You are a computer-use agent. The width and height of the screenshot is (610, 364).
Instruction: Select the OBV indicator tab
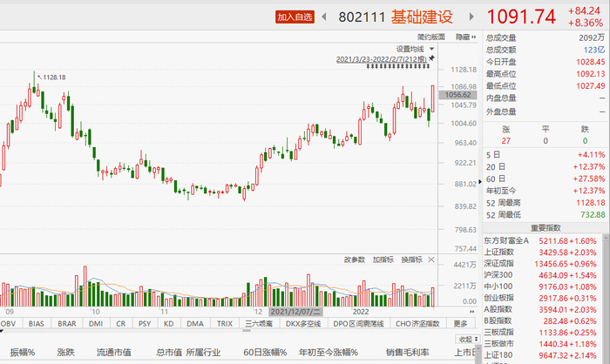coord(9,324)
